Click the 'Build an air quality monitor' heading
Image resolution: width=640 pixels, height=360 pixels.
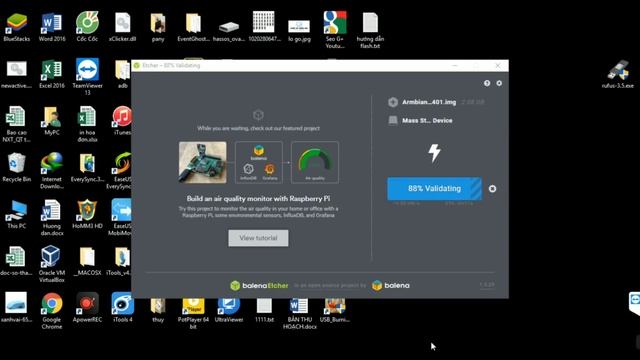tap(258, 199)
